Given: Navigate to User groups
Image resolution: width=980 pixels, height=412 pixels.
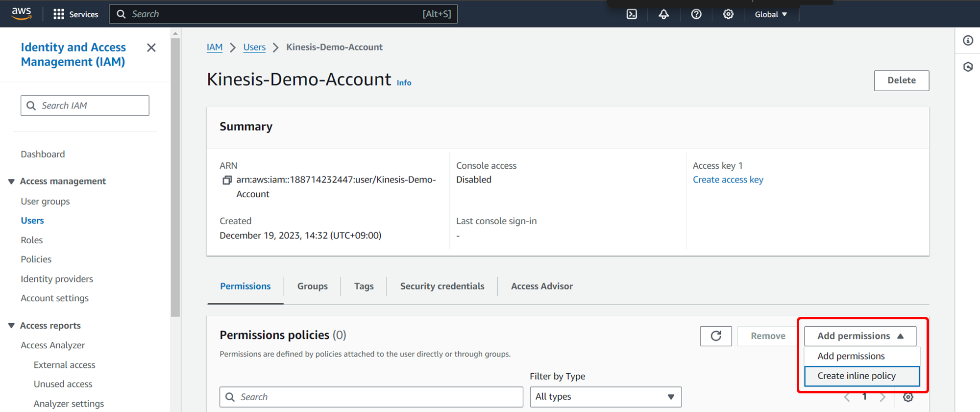Looking at the screenshot, I should (45, 202).
